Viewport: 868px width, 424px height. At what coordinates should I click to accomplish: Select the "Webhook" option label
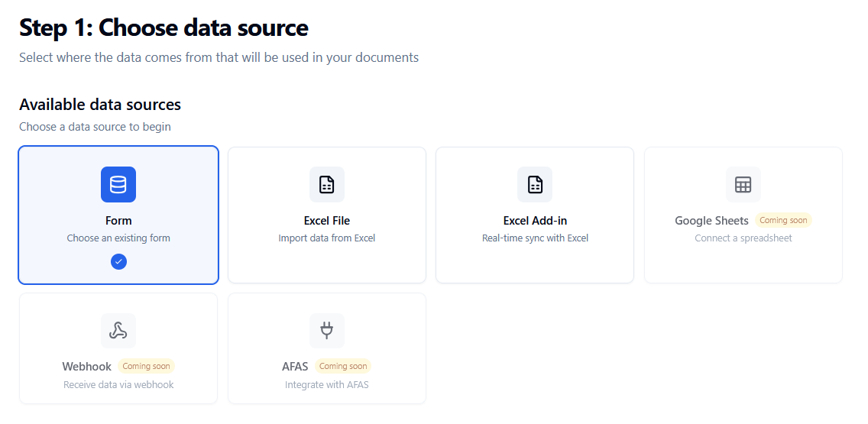[87, 367]
